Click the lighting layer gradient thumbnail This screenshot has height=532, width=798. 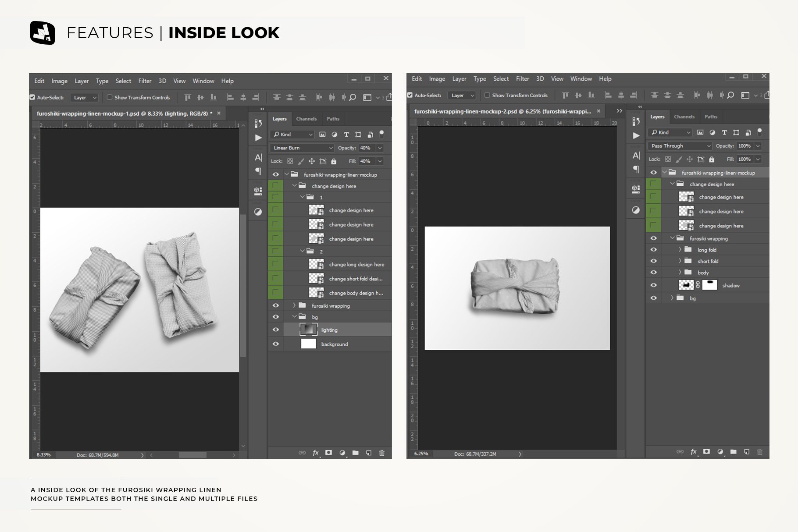pos(308,330)
